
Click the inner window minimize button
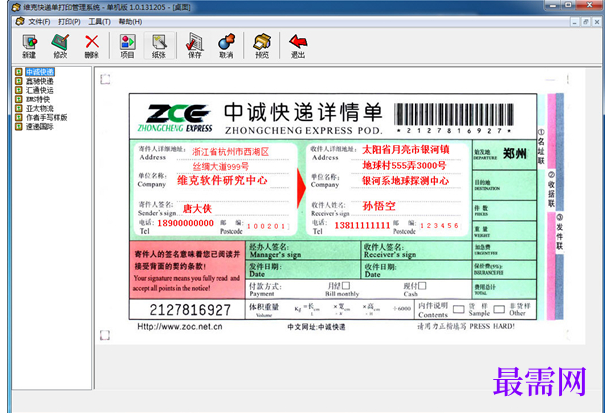click(x=575, y=22)
